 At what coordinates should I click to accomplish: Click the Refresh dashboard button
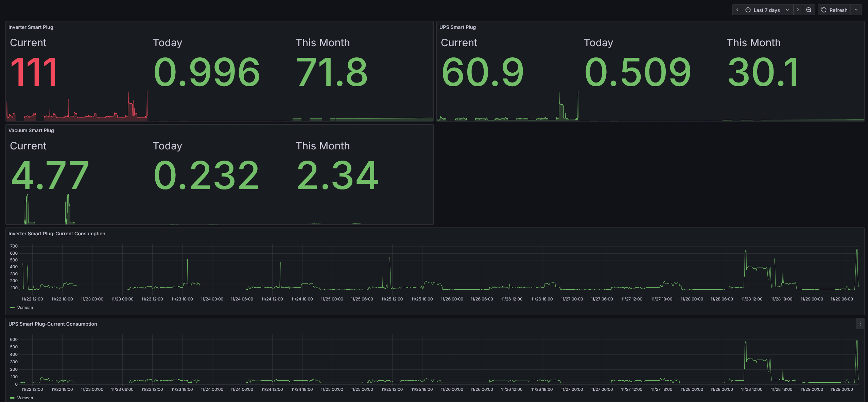[x=834, y=10]
